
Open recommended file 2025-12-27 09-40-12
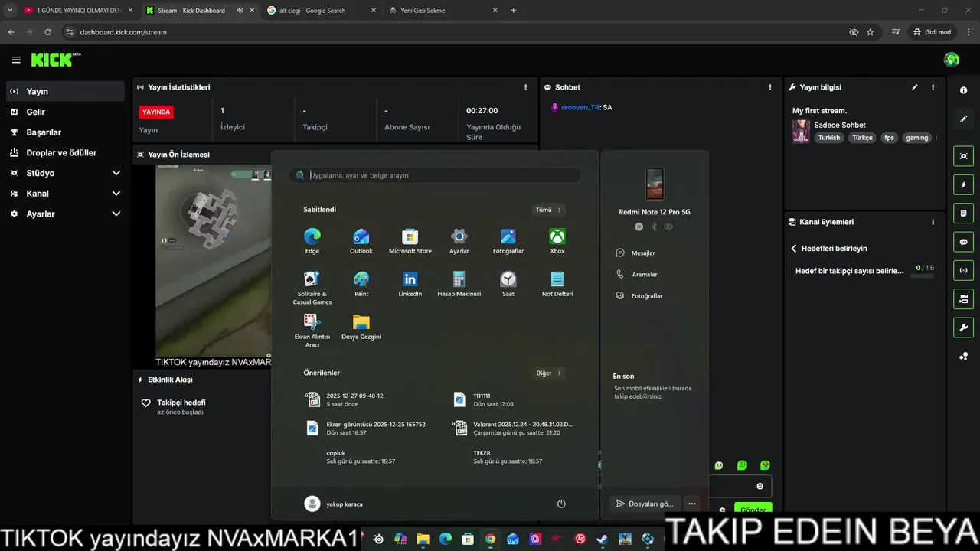[345, 399]
